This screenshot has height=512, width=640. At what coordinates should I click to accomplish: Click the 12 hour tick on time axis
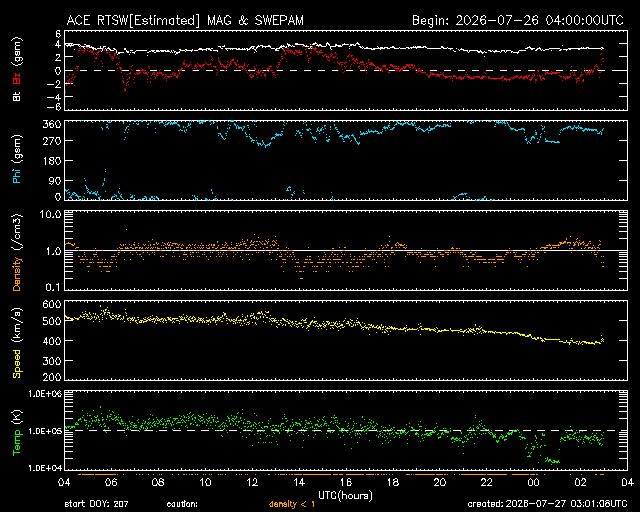coord(252,482)
